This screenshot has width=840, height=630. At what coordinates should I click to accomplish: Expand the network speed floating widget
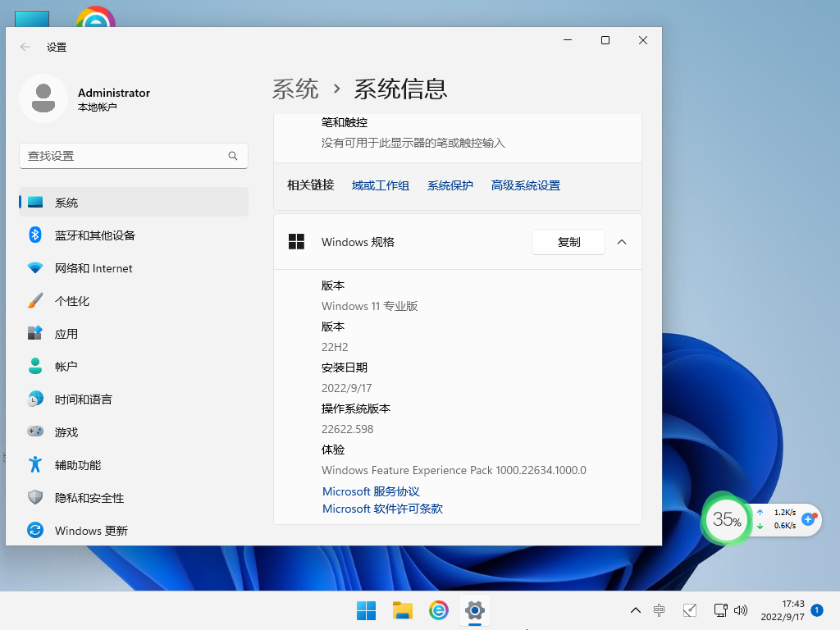tap(808, 519)
